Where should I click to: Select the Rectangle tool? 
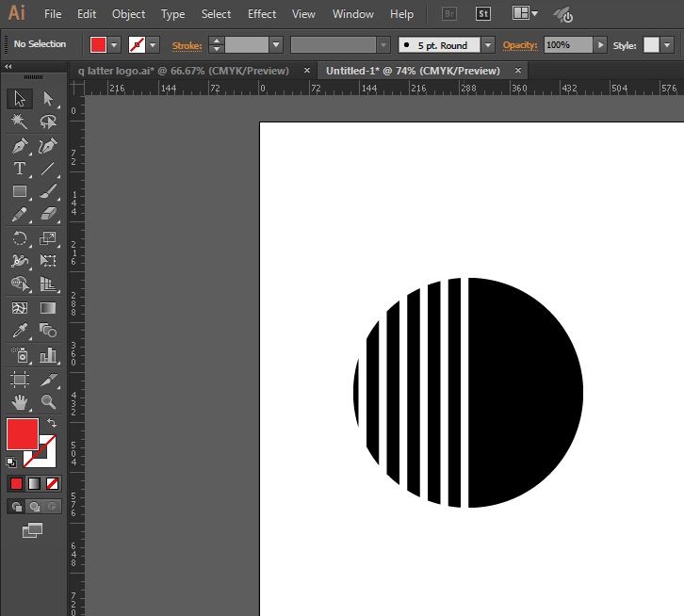click(x=19, y=192)
